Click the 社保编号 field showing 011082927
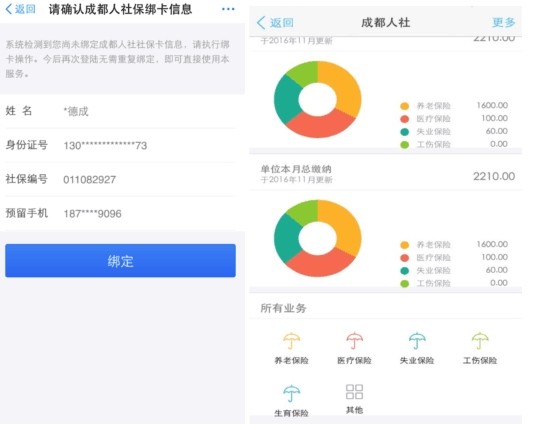The width and height of the screenshot is (555, 430). tap(120, 179)
